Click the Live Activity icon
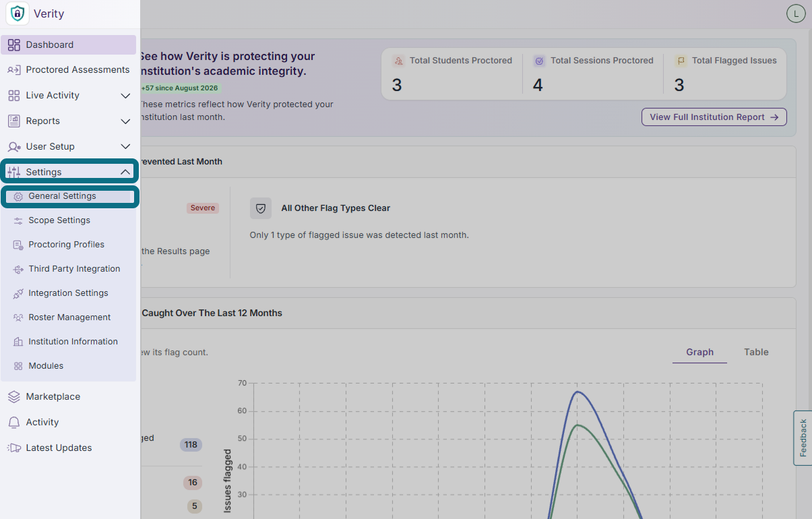812x519 pixels. coord(13,96)
